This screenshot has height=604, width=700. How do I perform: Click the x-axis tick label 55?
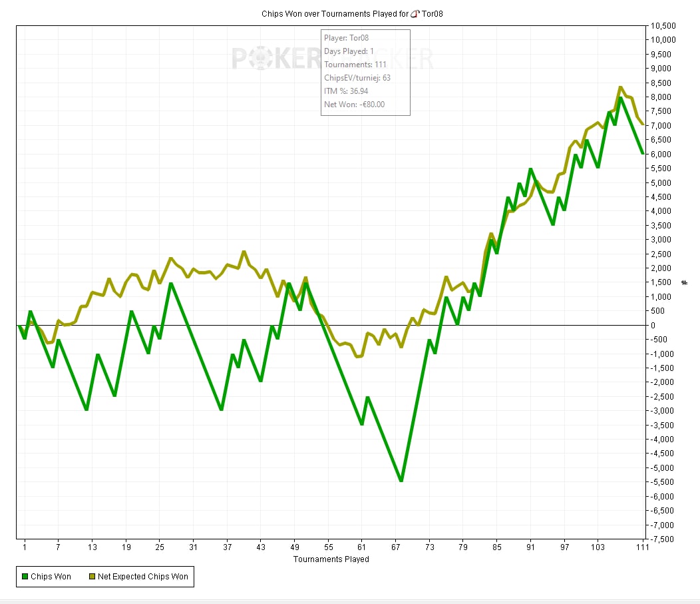click(328, 547)
